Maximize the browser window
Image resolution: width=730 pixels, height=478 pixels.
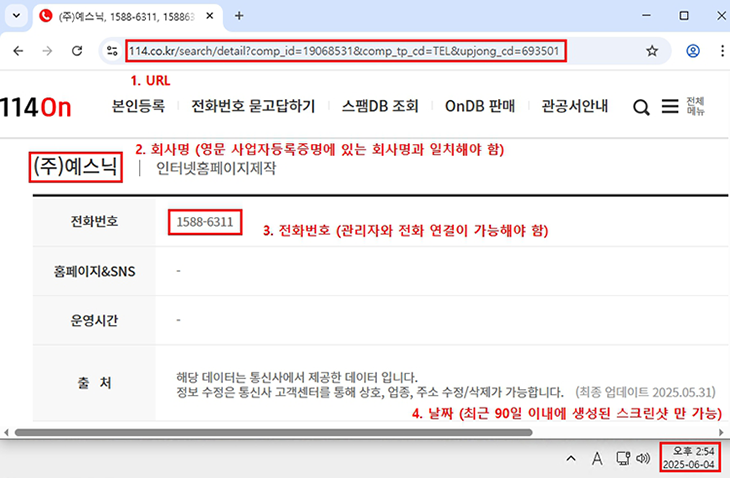tap(684, 15)
